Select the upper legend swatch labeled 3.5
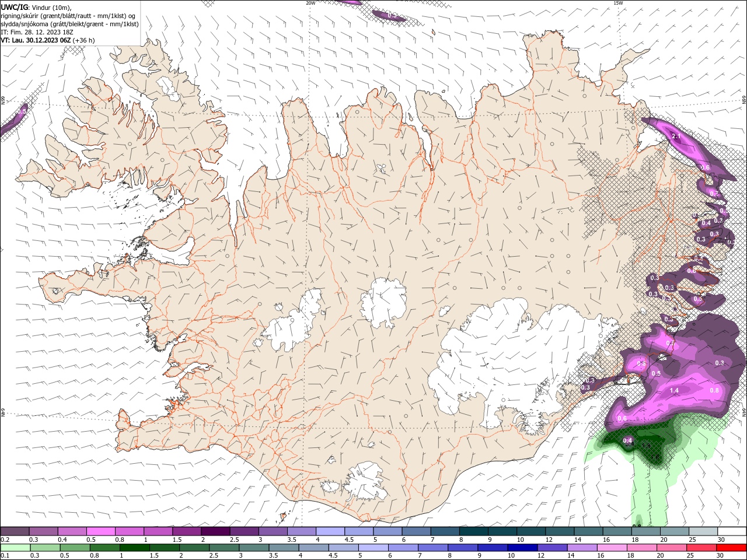This screenshot has height=560, width=747. 302,531
